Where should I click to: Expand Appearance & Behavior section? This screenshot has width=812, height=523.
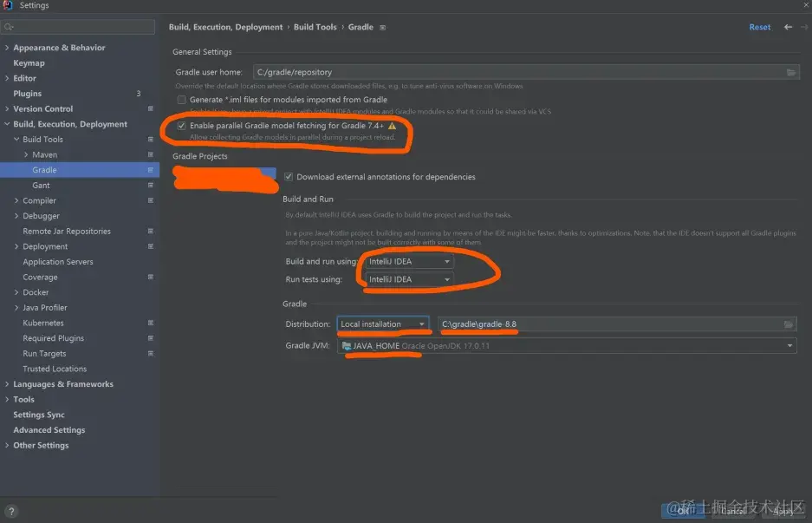pyautogui.click(x=7, y=47)
